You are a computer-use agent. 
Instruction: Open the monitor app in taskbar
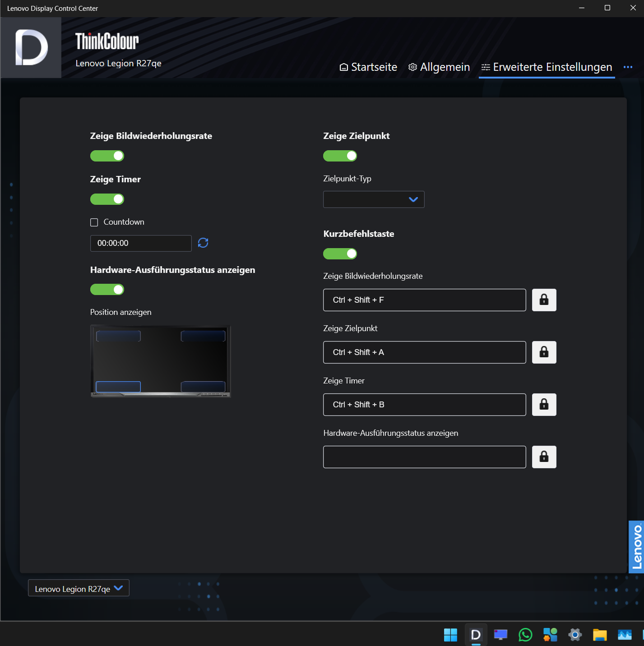pyautogui.click(x=500, y=635)
